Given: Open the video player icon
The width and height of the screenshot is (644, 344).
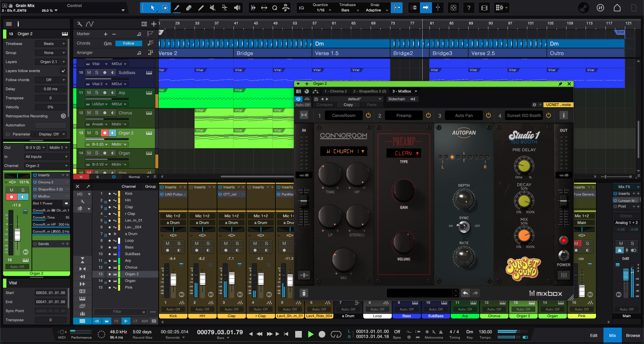Looking at the screenshot, I should click(484, 8).
